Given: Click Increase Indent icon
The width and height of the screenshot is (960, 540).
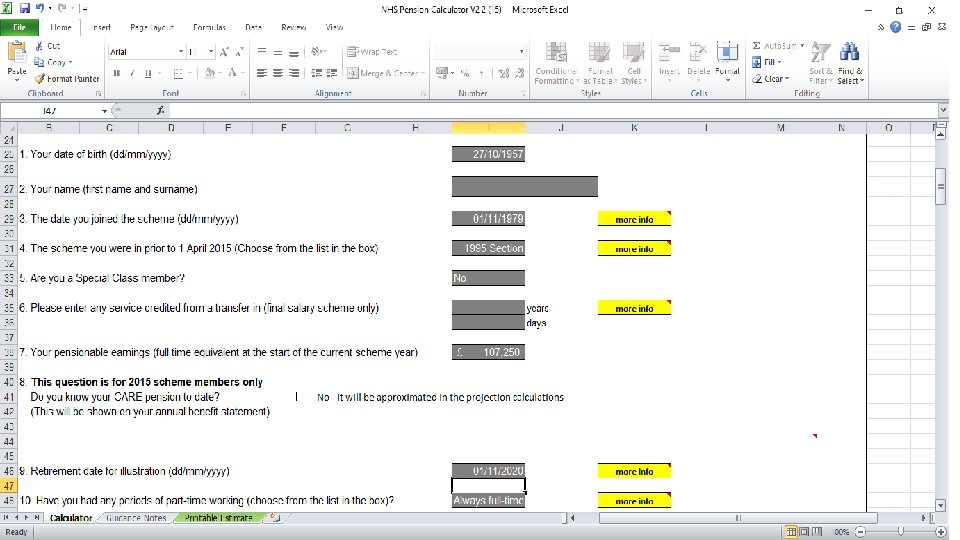Looking at the screenshot, I should (x=332, y=73).
